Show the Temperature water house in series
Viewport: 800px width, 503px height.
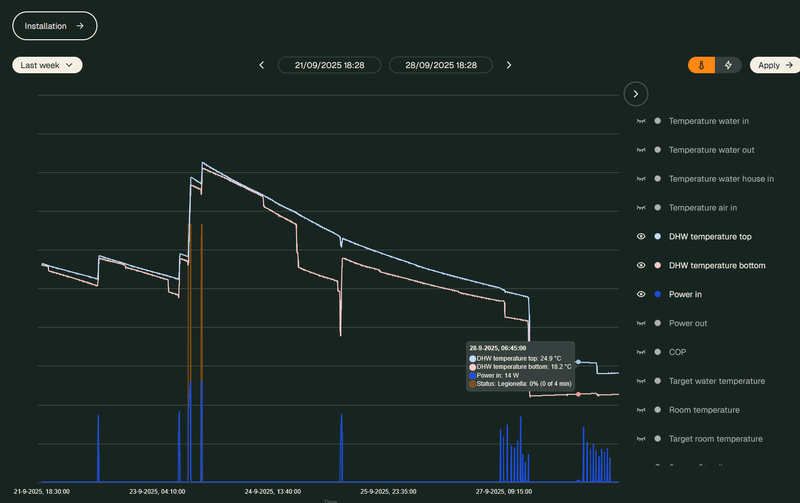(641, 179)
